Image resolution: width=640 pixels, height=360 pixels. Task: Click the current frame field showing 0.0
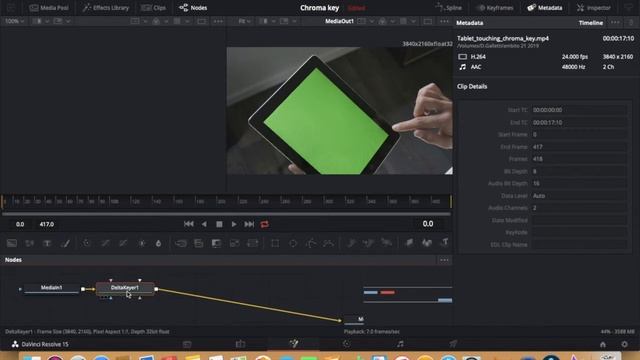(x=428, y=224)
